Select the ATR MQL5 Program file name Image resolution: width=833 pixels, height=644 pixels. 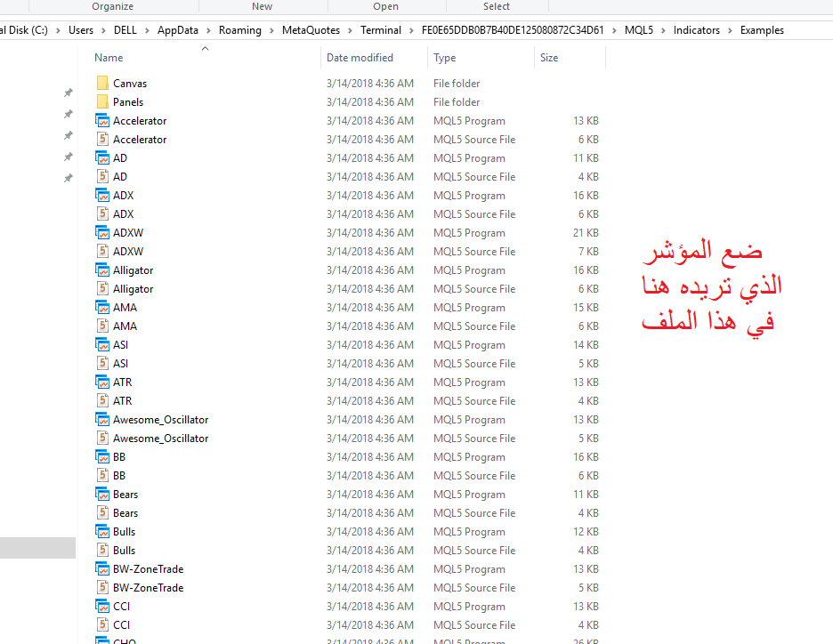pos(122,382)
